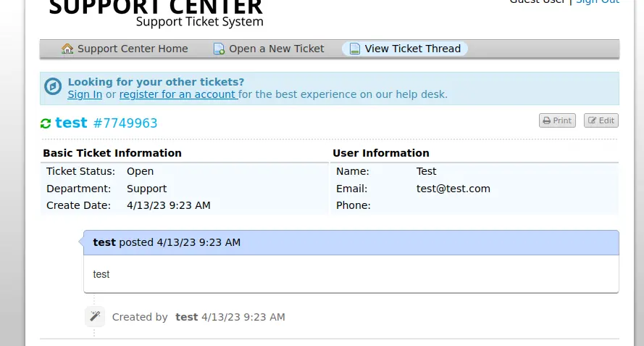
Task: Click the house icon for Support Center Home
Action: 67,49
